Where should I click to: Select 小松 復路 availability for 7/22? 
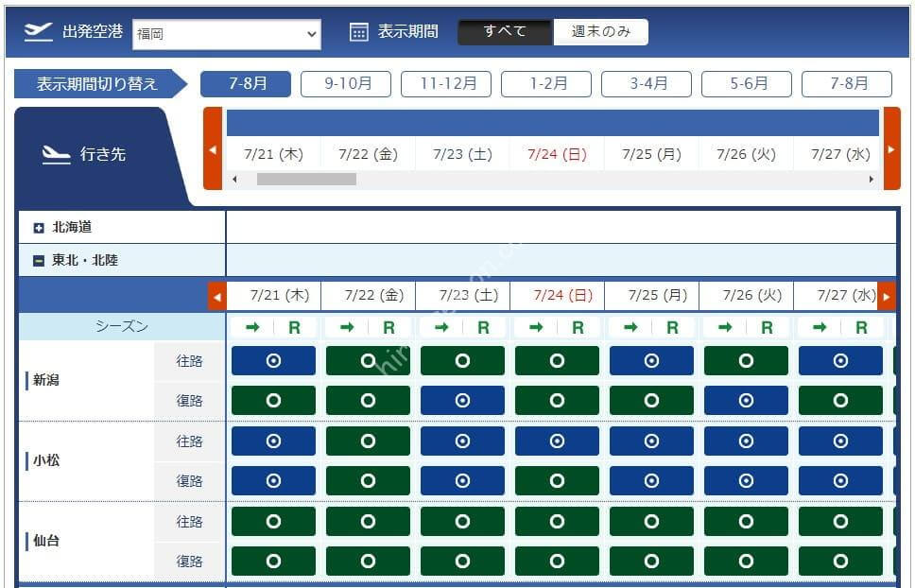[x=368, y=480]
